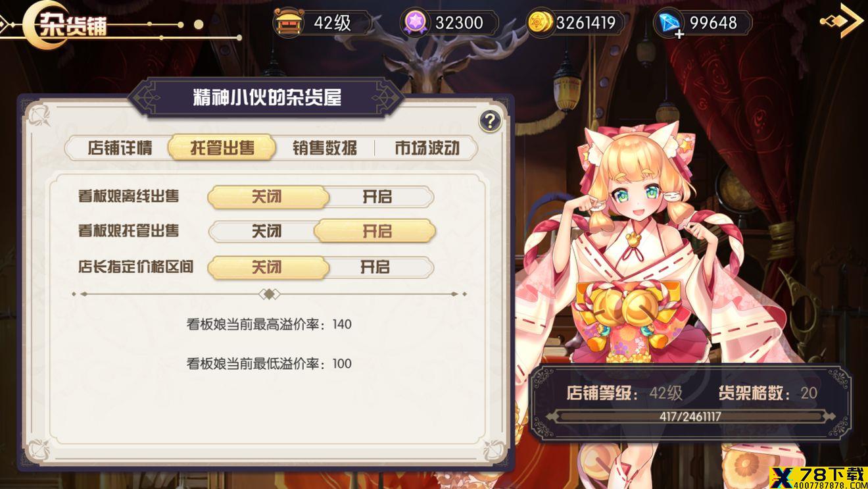Open the question mark help icon
This screenshot has height=489, width=868.
tap(490, 121)
